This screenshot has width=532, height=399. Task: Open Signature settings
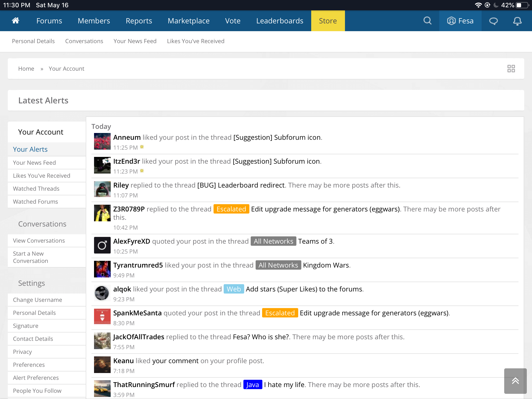(47, 326)
